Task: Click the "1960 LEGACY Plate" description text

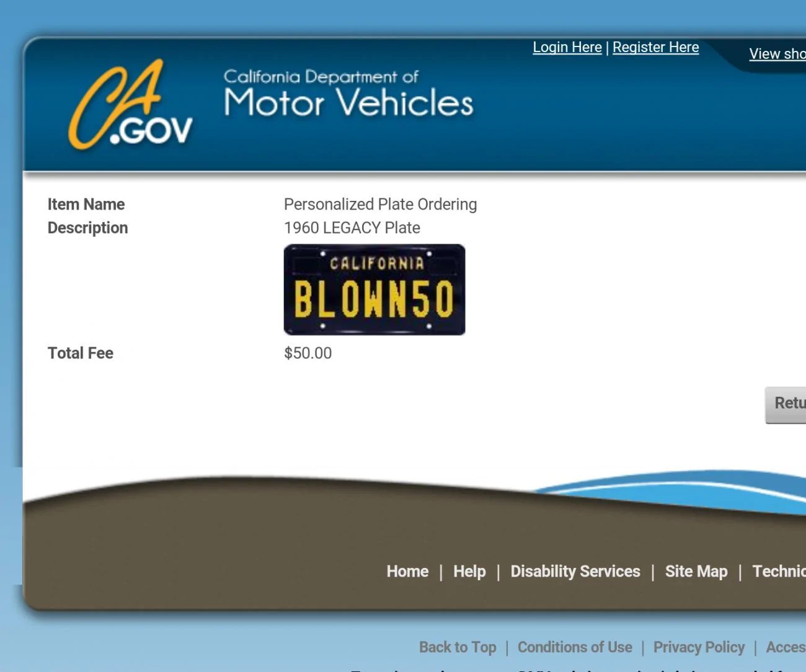Action: [x=352, y=228]
